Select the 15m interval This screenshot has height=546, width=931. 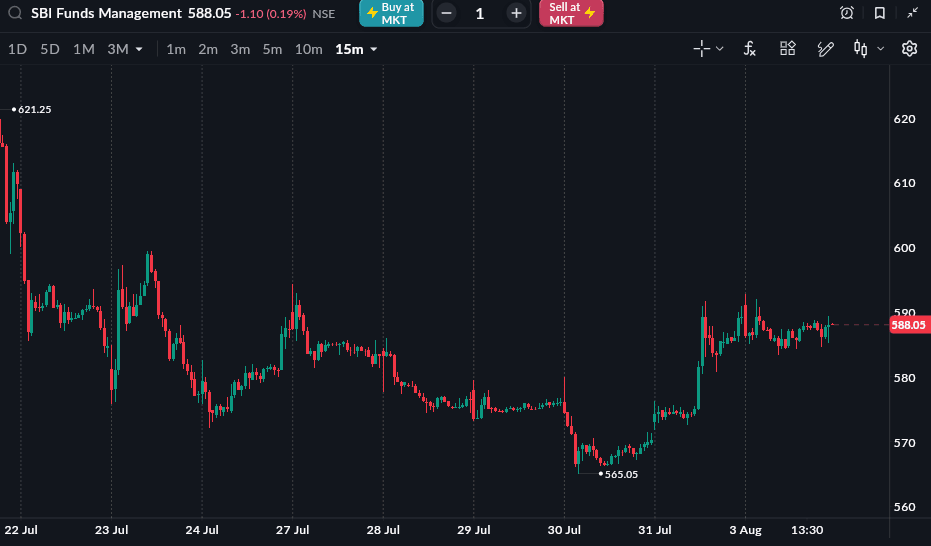[349, 49]
